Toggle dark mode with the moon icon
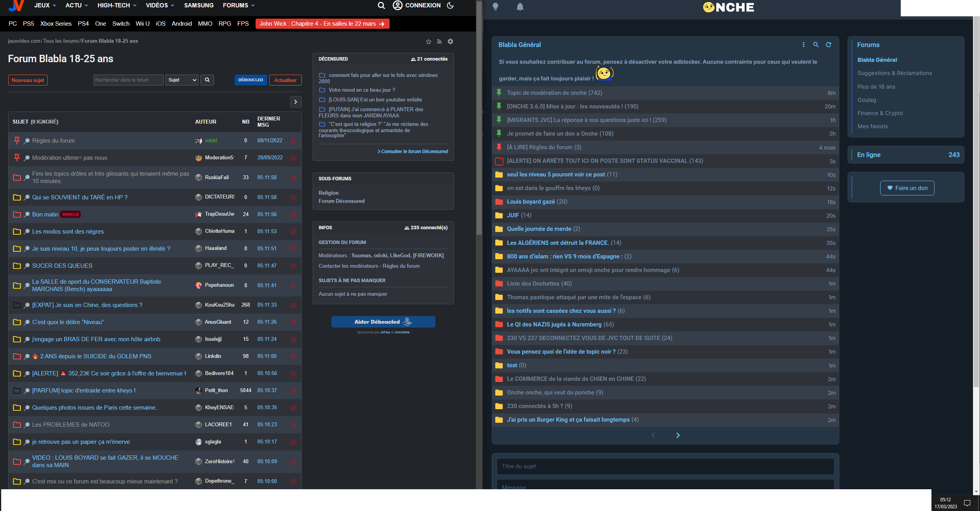This screenshot has width=980, height=511. [x=449, y=5]
